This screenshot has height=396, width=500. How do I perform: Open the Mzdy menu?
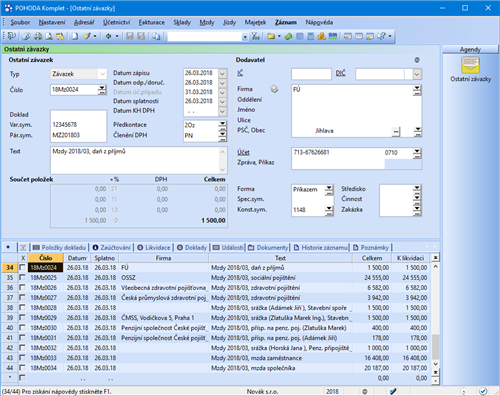207,22
